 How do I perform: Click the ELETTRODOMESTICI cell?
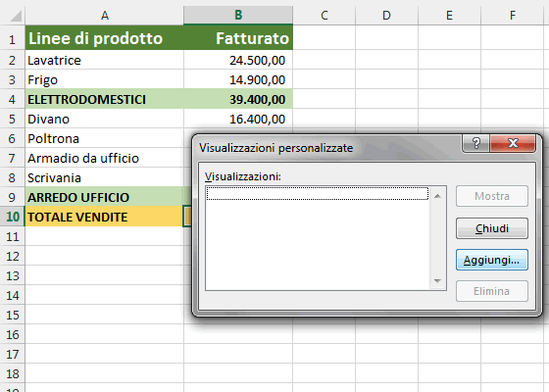pyautogui.click(x=104, y=99)
